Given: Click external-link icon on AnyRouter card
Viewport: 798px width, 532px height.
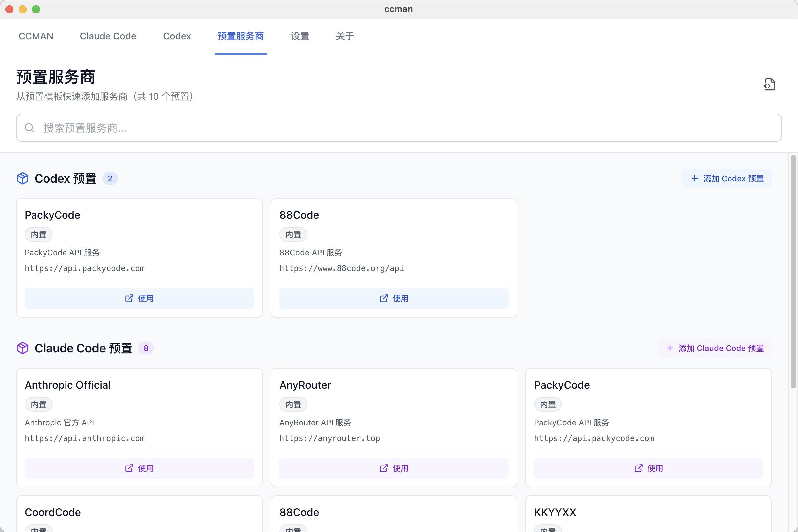Looking at the screenshot, I should (x=384, y=468).
